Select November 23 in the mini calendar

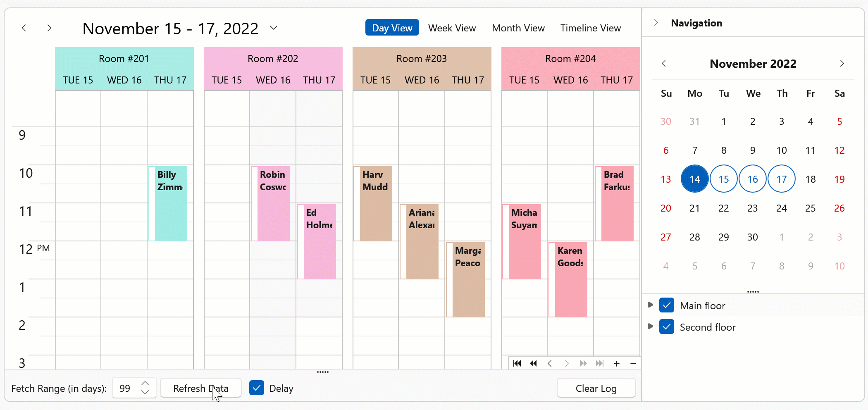point(753,208)
